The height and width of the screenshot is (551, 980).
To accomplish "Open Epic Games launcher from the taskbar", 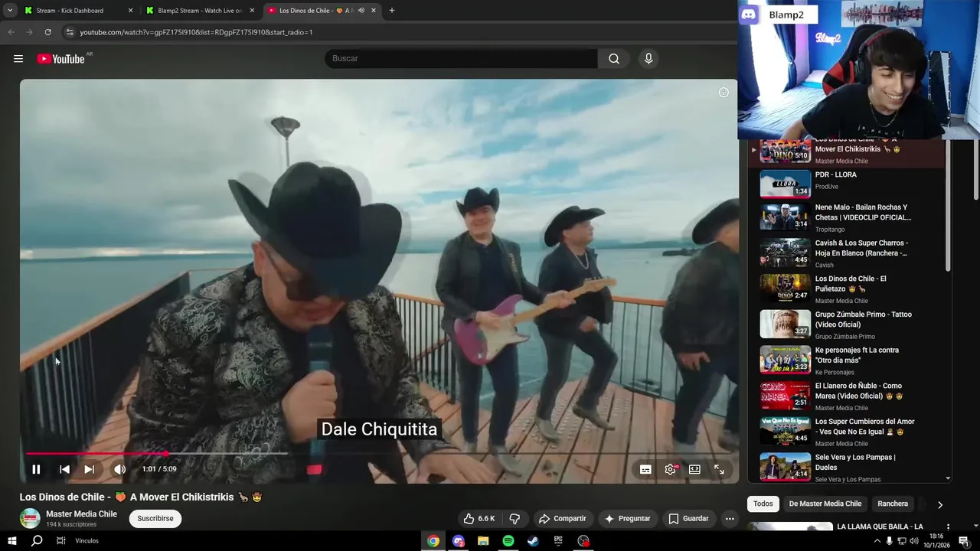I will coord(558,541).
